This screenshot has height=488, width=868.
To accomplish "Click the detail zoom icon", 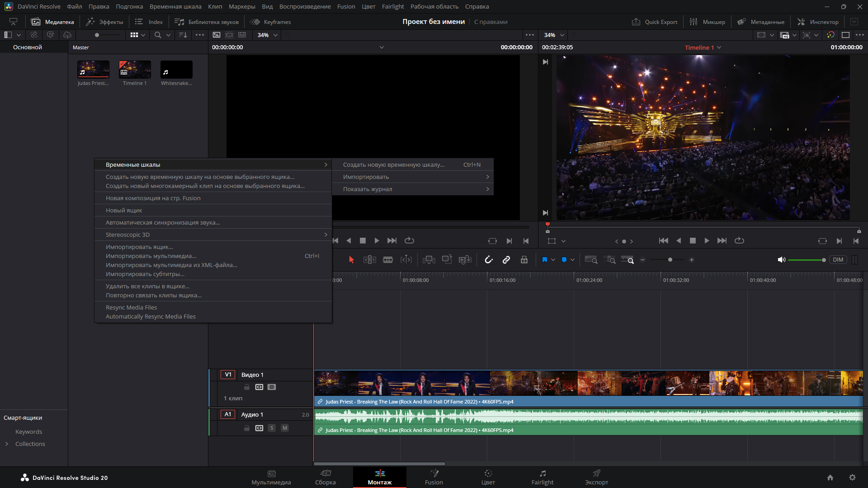I will click(x=609, y=260).
